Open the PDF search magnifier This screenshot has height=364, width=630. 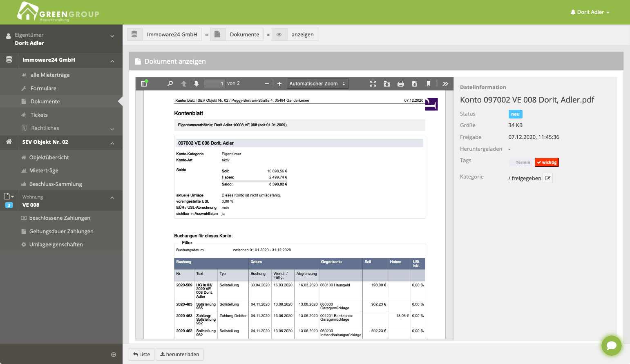pos(170,83)
